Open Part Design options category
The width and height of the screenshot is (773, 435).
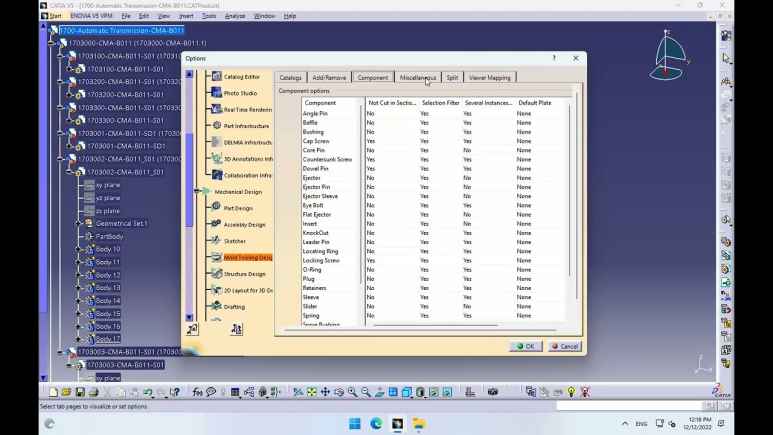point(237,208)
